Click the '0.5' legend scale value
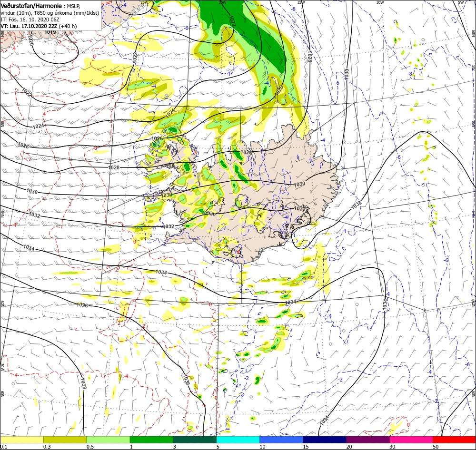Image resolution: width=476 pixels, height=450 pixels. coord(90,447)
